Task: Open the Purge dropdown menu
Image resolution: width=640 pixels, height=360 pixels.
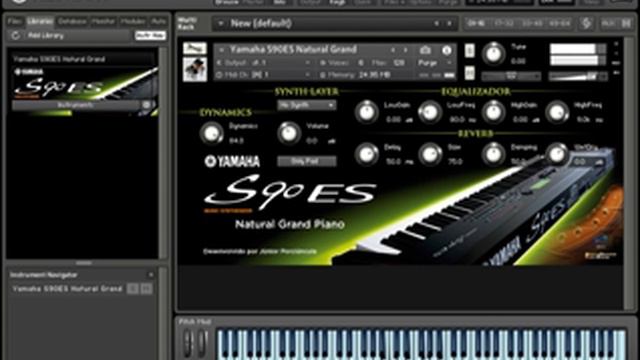Action: coord(434,63)
